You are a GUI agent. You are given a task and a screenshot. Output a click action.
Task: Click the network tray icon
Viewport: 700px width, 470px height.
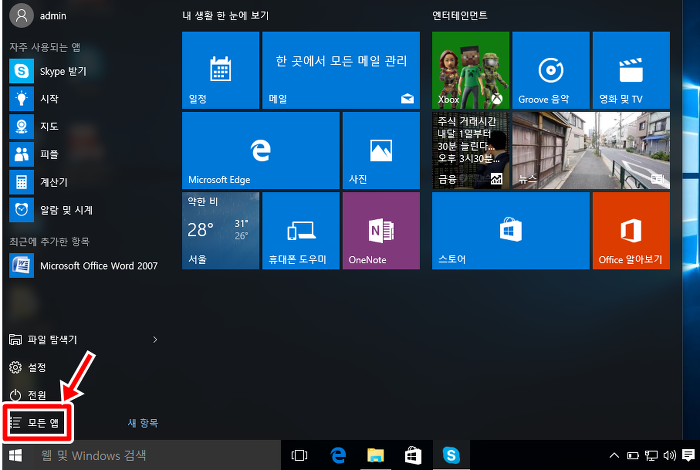pos(651,456)
